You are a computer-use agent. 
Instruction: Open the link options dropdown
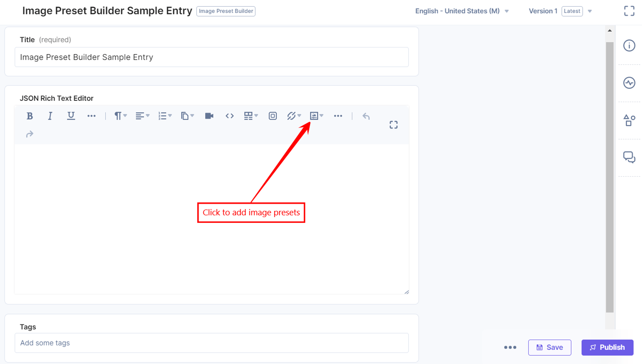294,116
